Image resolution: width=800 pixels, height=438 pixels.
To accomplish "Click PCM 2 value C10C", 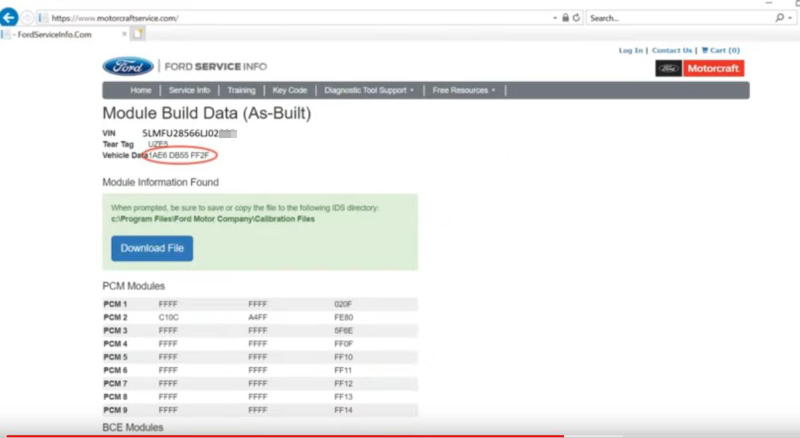I will 168,318.
